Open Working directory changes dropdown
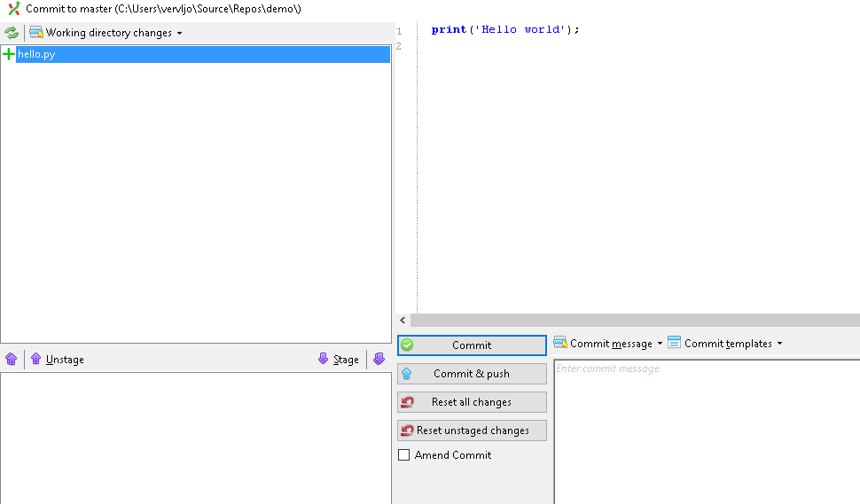 [x=106, y=33]
